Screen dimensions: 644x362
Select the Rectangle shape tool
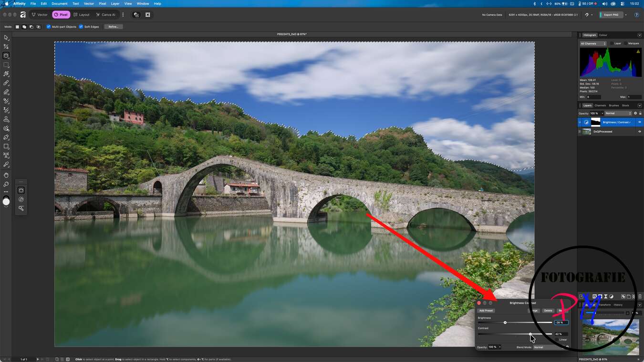(x=6, y=146)
